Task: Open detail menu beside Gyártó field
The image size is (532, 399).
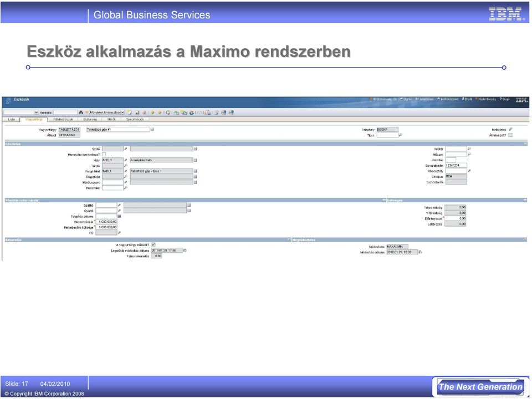Action: 119,211
